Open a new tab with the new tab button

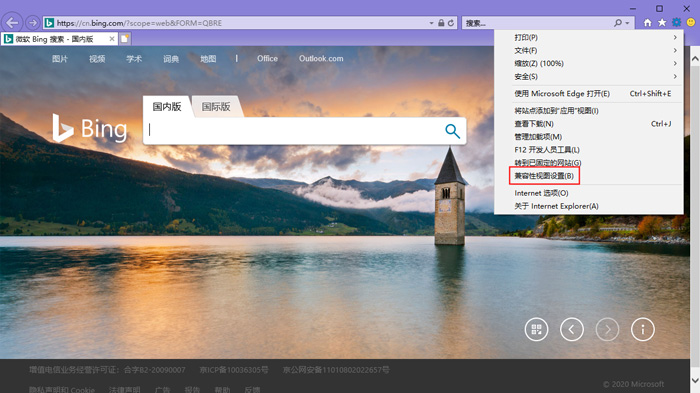[125, 39]
